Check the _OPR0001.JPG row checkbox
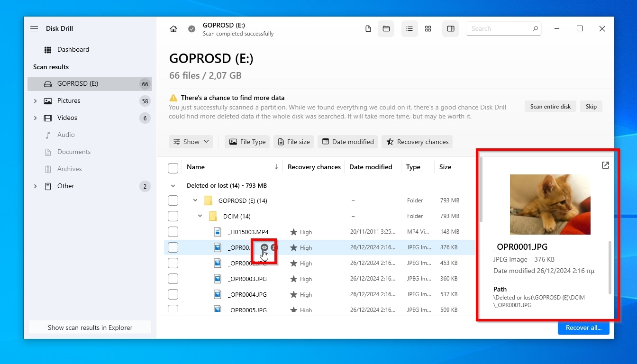 coord(173,247)
